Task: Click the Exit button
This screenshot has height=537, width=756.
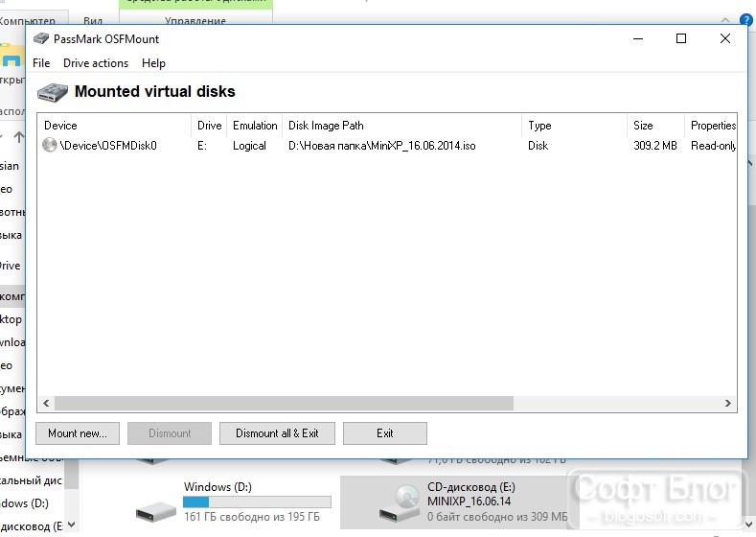Action: (385, 433)
